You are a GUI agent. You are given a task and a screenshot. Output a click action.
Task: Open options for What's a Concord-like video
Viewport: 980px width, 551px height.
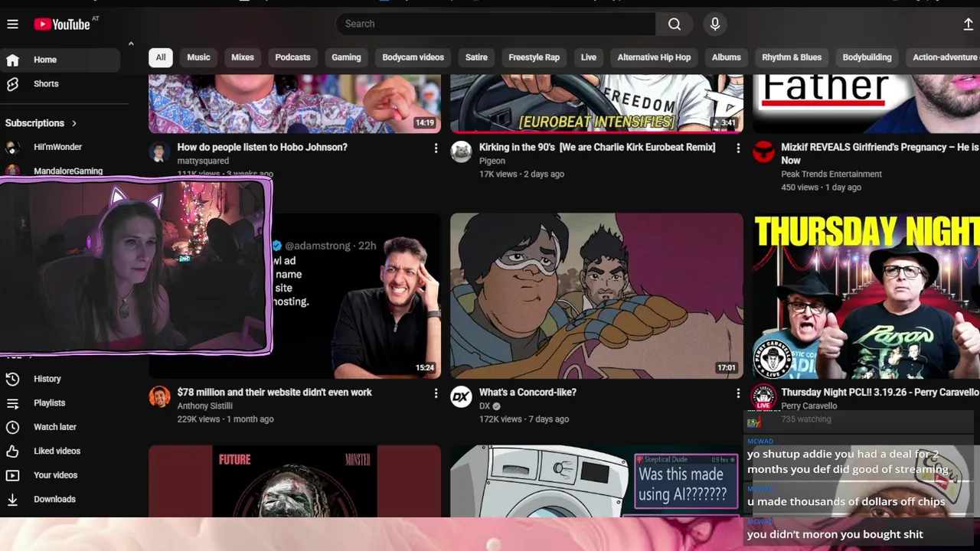(x=738, y=393)
